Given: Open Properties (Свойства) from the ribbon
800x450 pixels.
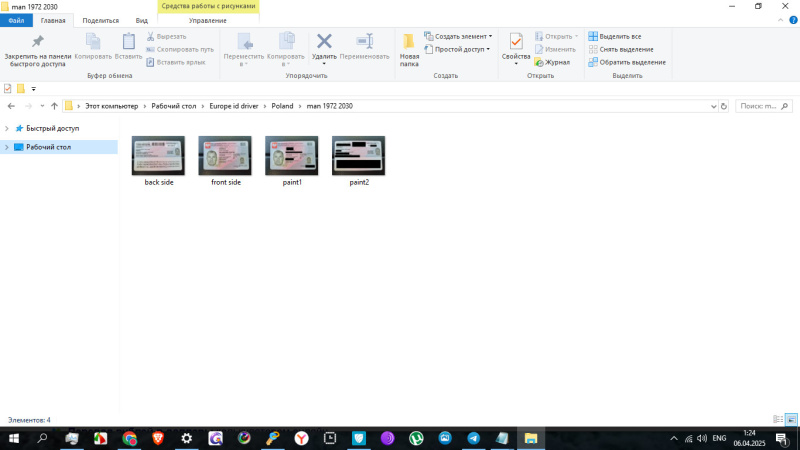Looking at the screenshot, I should pyautogui.click(x=516, y=48).
